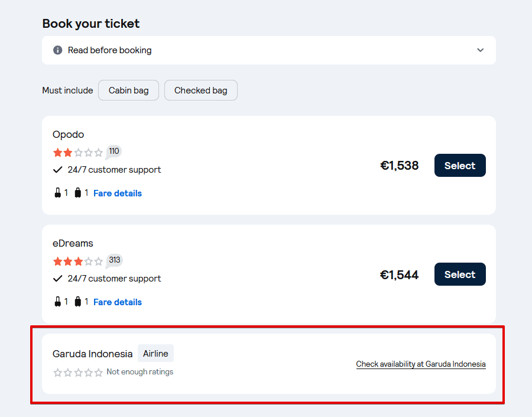Select the Opodo €1,538 ticket
532x417 pixels.
point(460,166)
